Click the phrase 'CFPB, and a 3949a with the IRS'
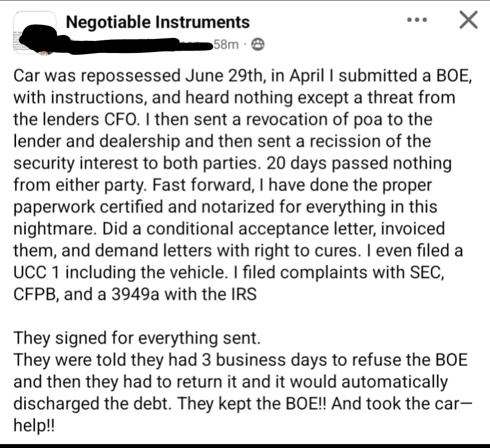Viewport: 490px width, 448px height. pos(135,294)
